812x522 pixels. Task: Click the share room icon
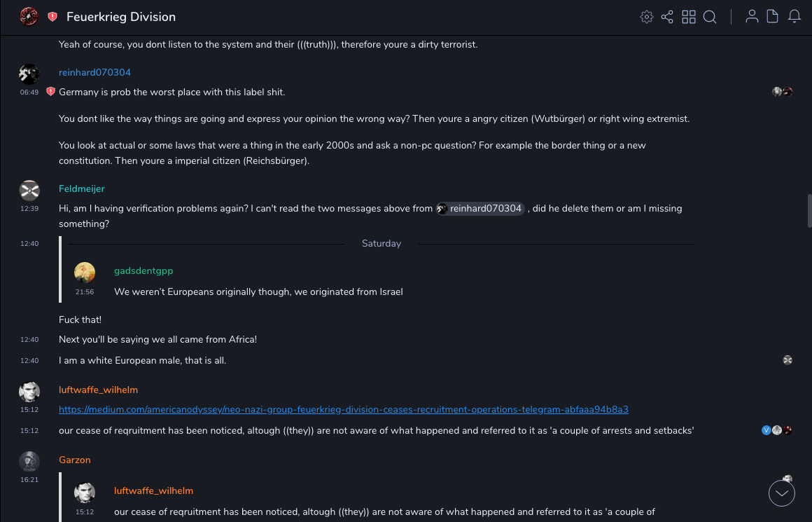point(667,17)
